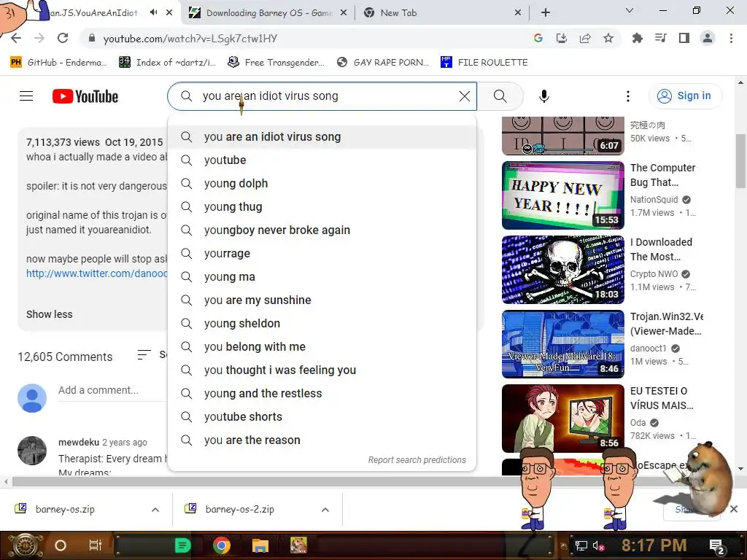Image resolution: width=747 pixels, height=560 pixels.
Task: Mute the YouAreAnIdiot tab audio icon
Action: tap(153, 12)
